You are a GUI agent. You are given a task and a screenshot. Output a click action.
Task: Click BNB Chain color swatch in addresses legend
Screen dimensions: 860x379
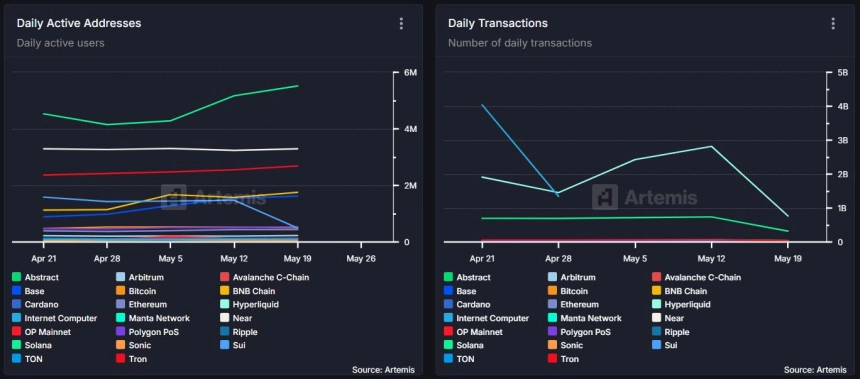click(x=224, y=291)
